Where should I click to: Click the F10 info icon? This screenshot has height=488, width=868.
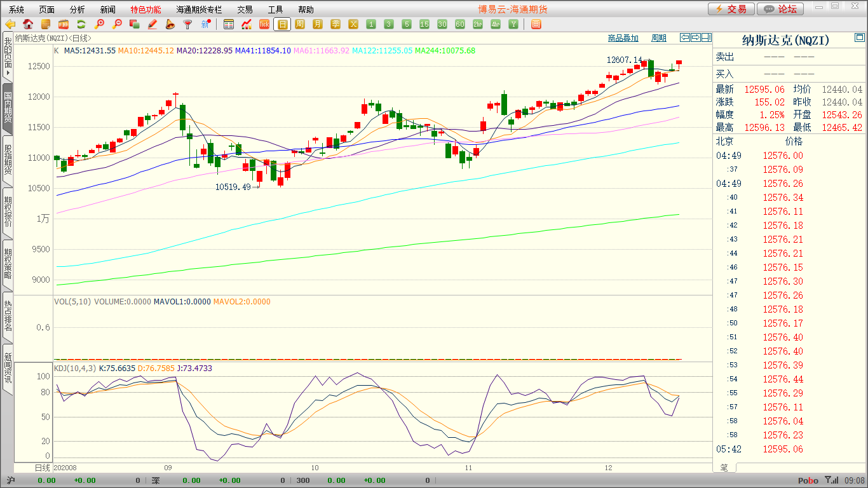pos(64,24)
